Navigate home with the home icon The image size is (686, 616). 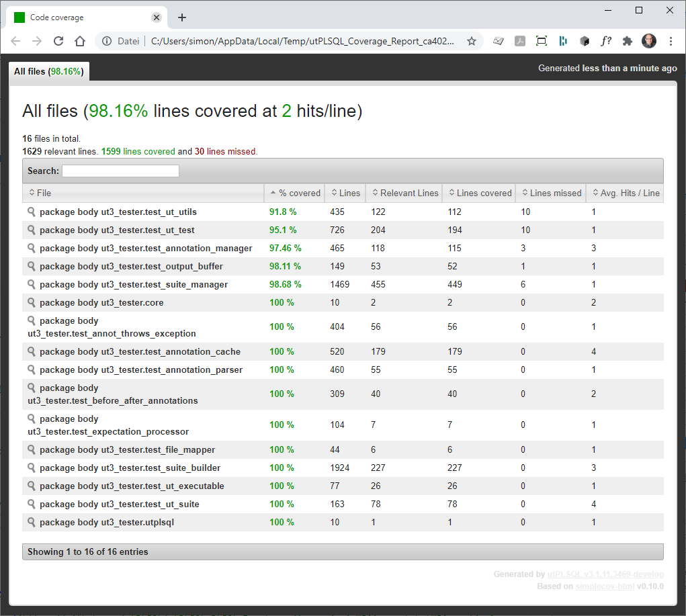point(79,41)
